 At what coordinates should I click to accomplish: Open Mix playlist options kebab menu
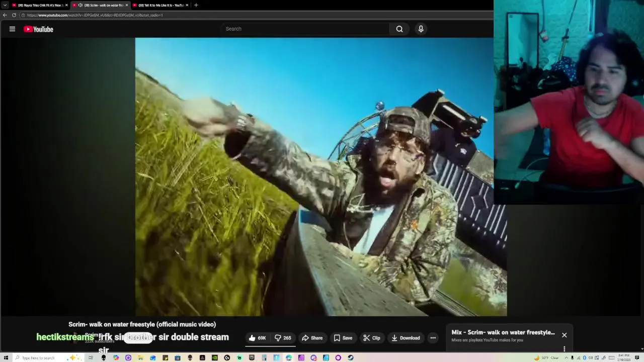[564, 349]
